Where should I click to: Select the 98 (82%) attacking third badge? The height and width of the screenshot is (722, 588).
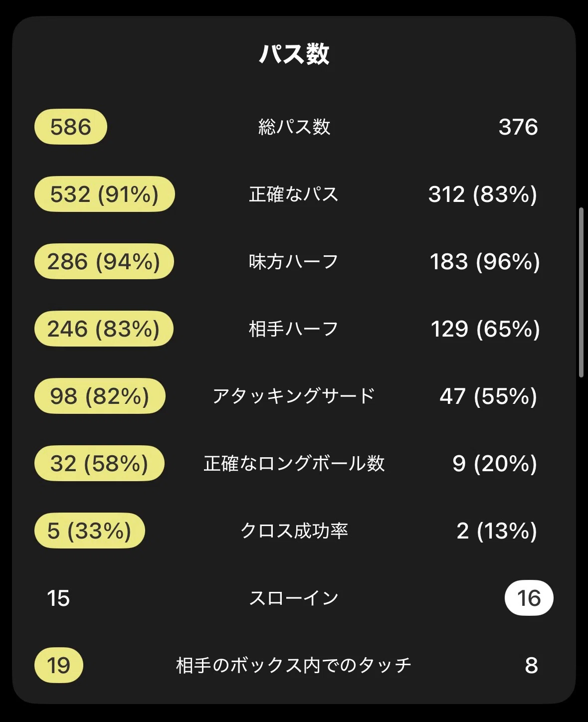(x=100, y=396)
